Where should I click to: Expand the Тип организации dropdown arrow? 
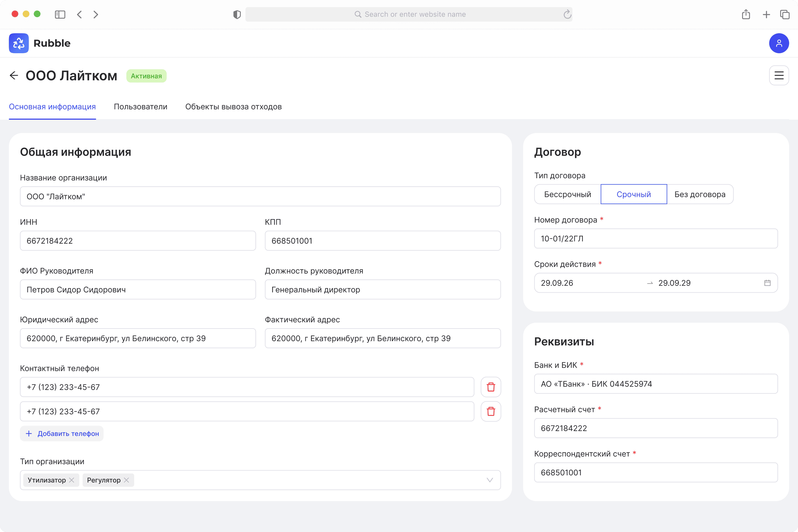point(490,480)
